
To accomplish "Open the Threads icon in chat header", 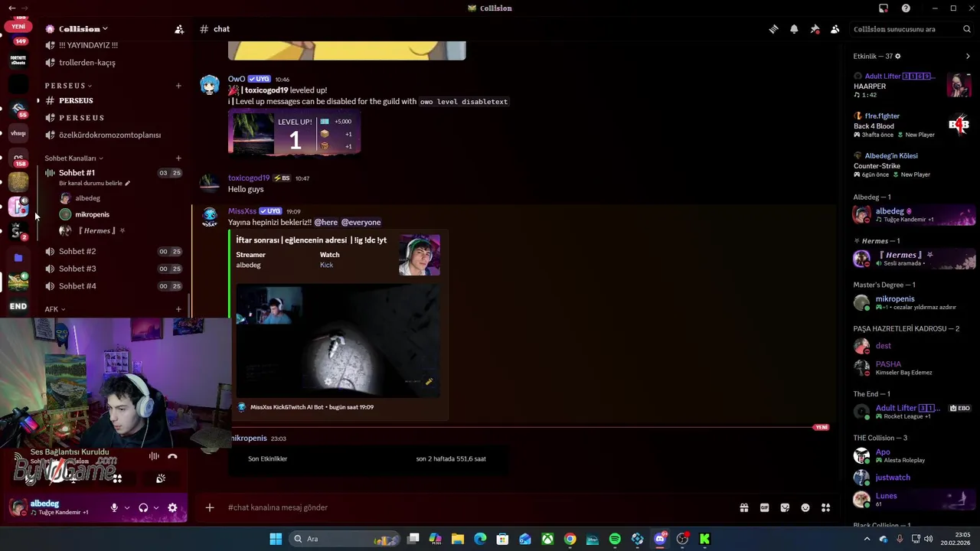I will (x=773, y=29).
